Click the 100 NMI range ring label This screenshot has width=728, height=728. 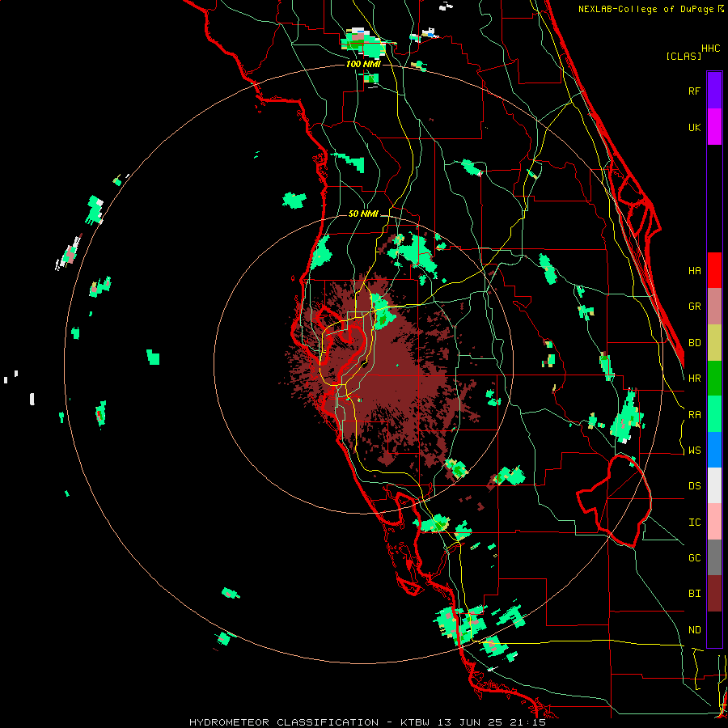[363, 64]
